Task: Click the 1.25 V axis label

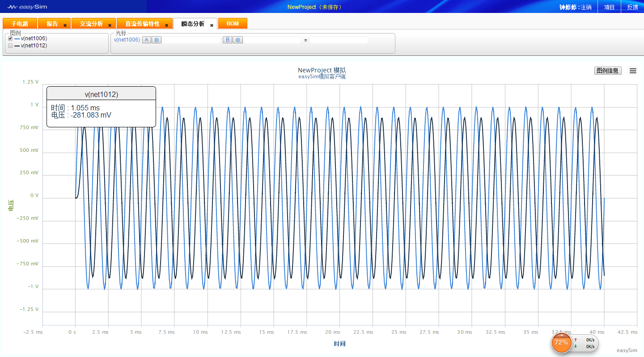Action: (30, 82)
